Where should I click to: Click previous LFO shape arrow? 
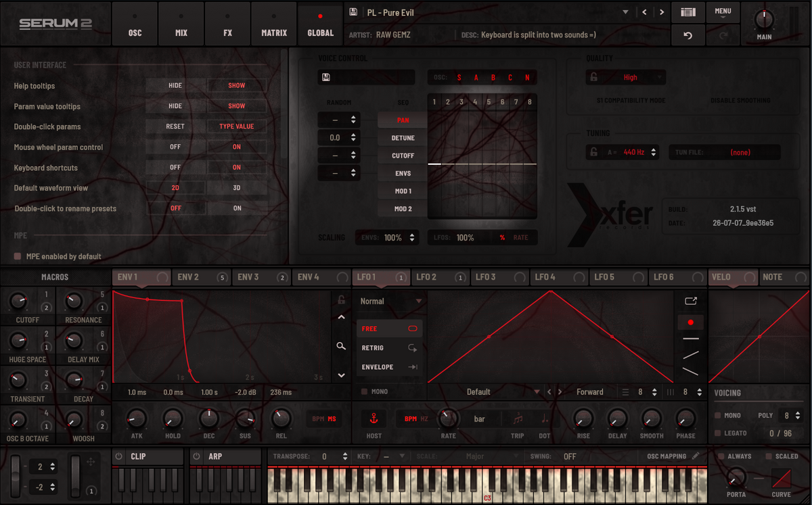(549, 391)
